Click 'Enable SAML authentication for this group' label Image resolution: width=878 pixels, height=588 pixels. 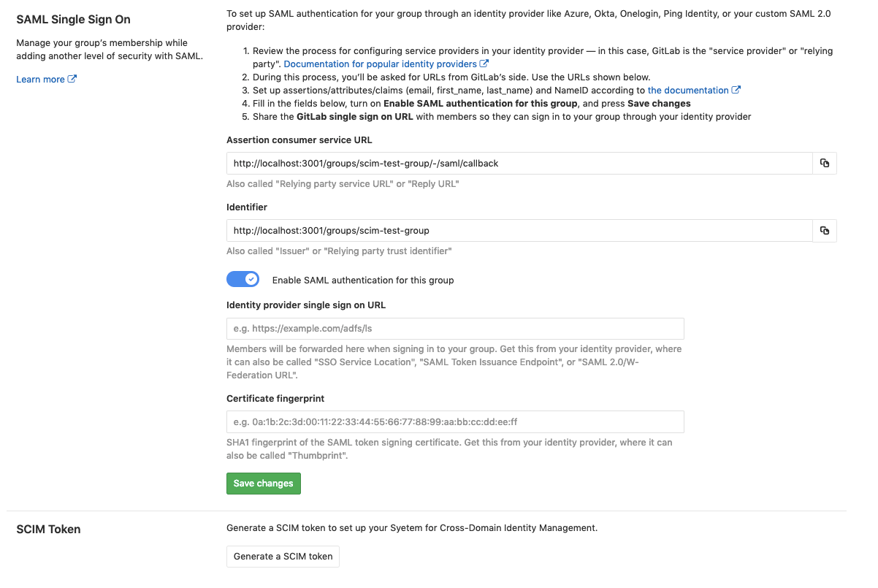point(362,280)
